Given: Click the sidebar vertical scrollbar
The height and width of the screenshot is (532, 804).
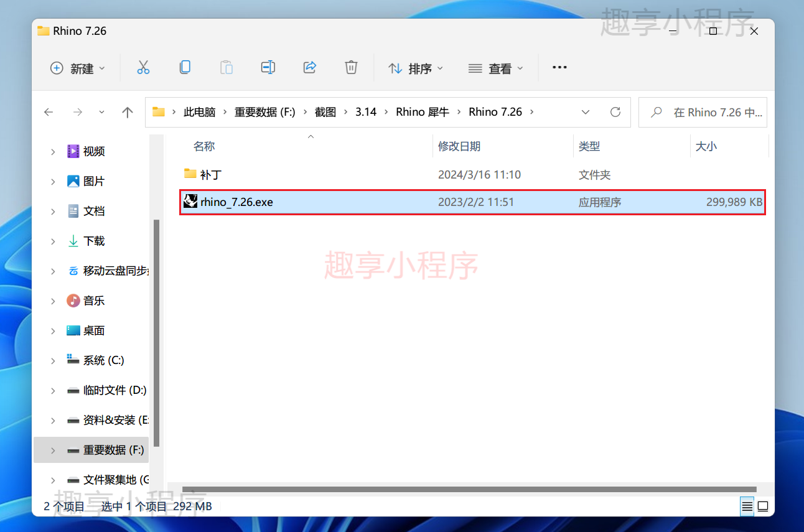Looking at the screenshot, I should [156, 333].
